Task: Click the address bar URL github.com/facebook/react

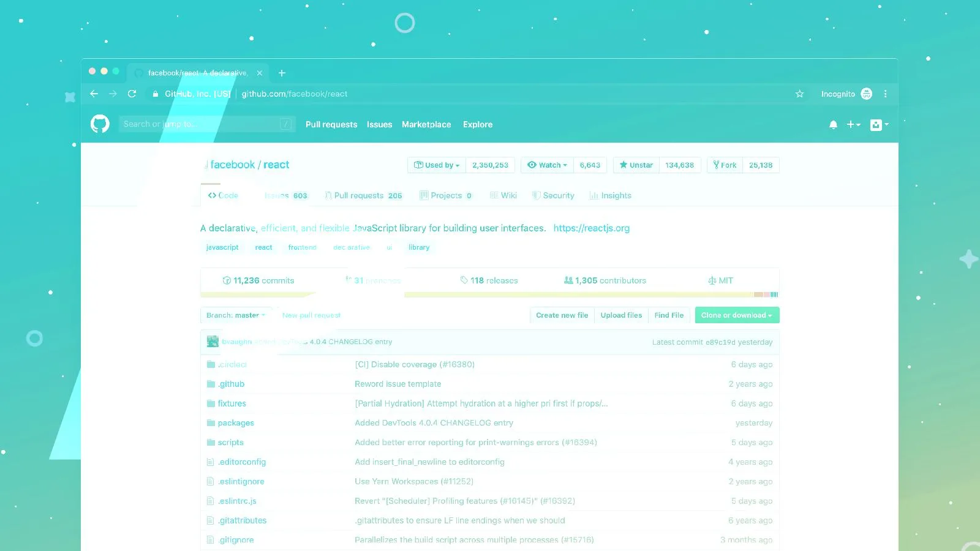Action: tap(295, 94)
